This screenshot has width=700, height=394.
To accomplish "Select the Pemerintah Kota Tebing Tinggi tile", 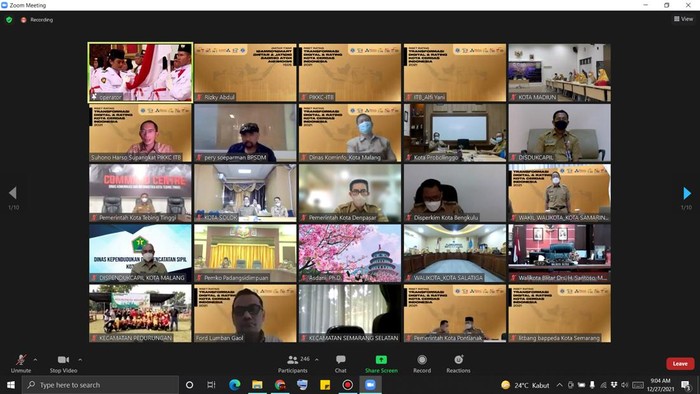I will [141, 193].
